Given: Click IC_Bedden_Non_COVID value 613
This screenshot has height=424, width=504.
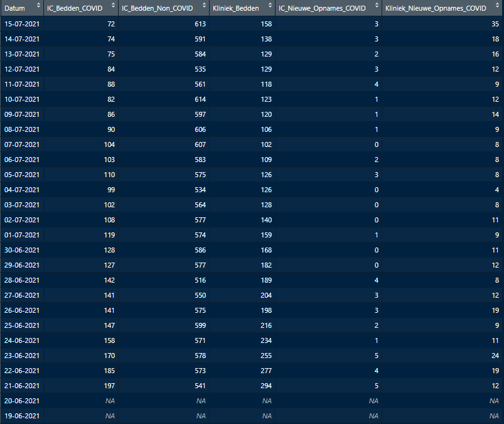Looking at the screenshot, I should click(200, 24).
